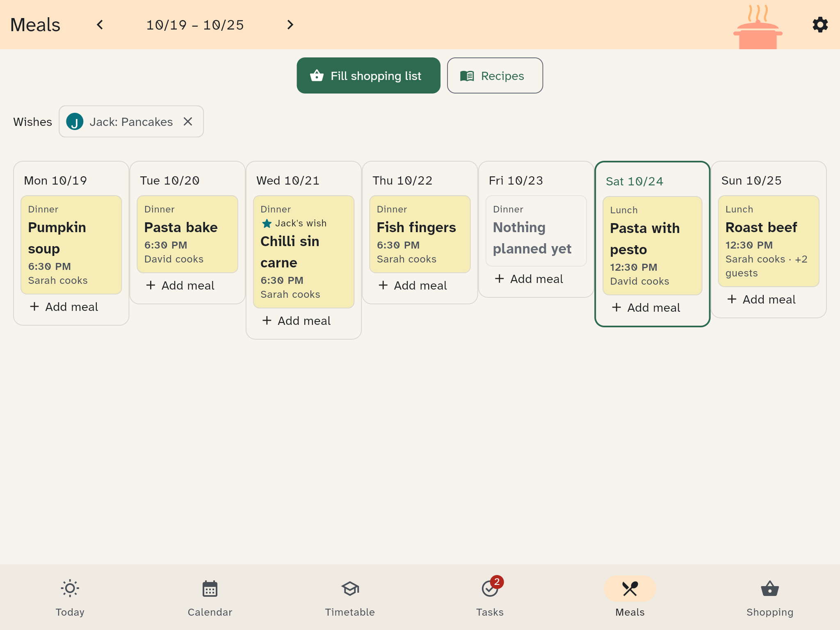Add a meal on Saturday 10/24
The width and height of the screenshot is (840, 630).
tap(646, 308)
